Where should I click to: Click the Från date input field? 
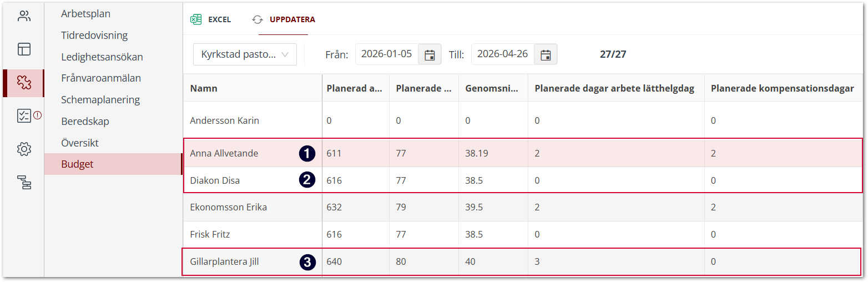pyautogui.click(x=386, y=54)
